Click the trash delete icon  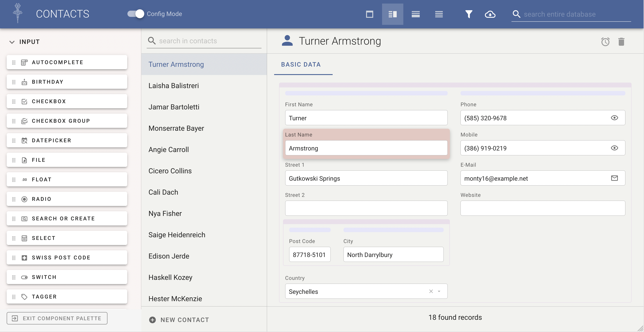621,41
